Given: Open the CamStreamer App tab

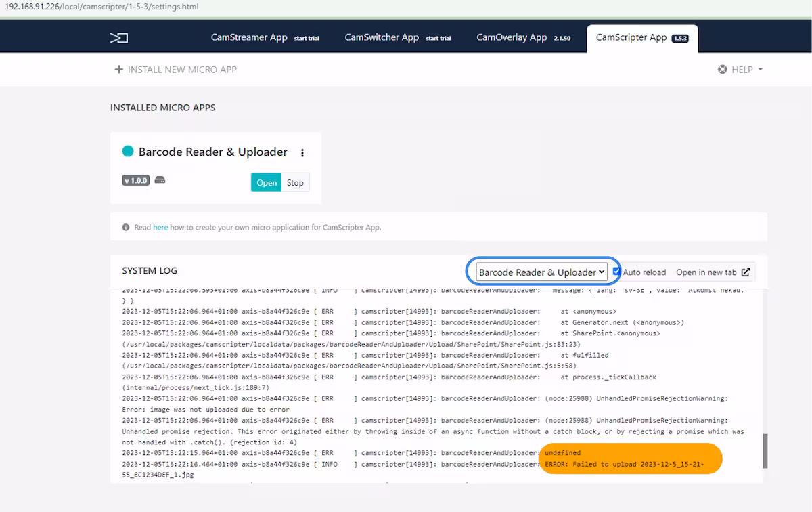Looking at the screenshot, I should [x=265, y=37].
